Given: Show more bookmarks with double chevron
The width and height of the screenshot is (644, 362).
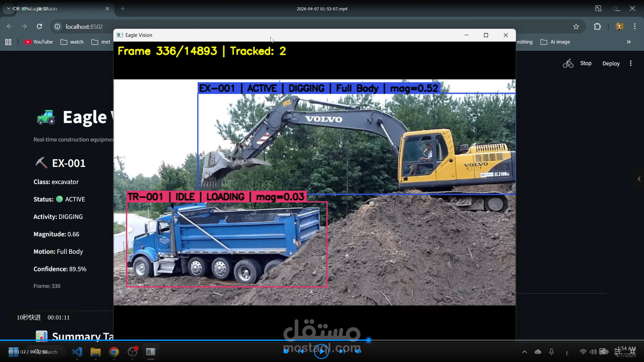Looking at the screenshot, I should (x=629, y=42).
